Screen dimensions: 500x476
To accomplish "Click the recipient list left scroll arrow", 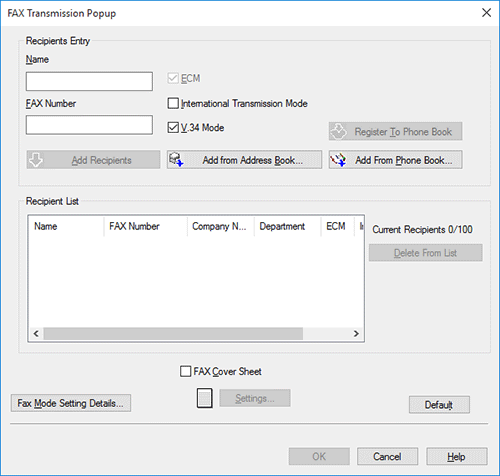I will (x=36, y=333).
